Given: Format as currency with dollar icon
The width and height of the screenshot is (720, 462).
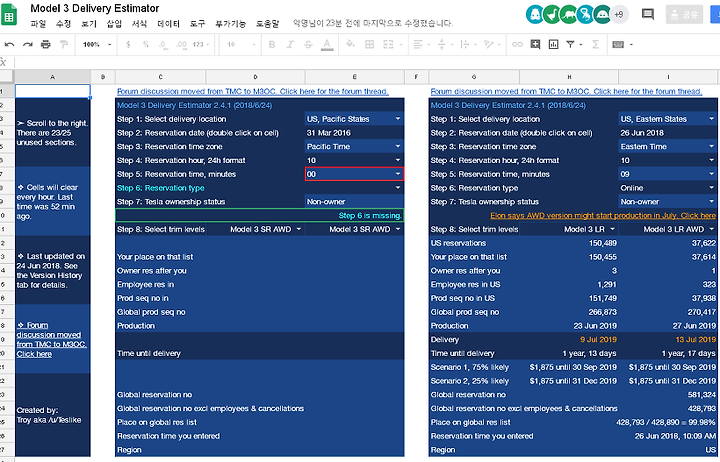Looking at the screenshot, I should click(x=128, y=45).
